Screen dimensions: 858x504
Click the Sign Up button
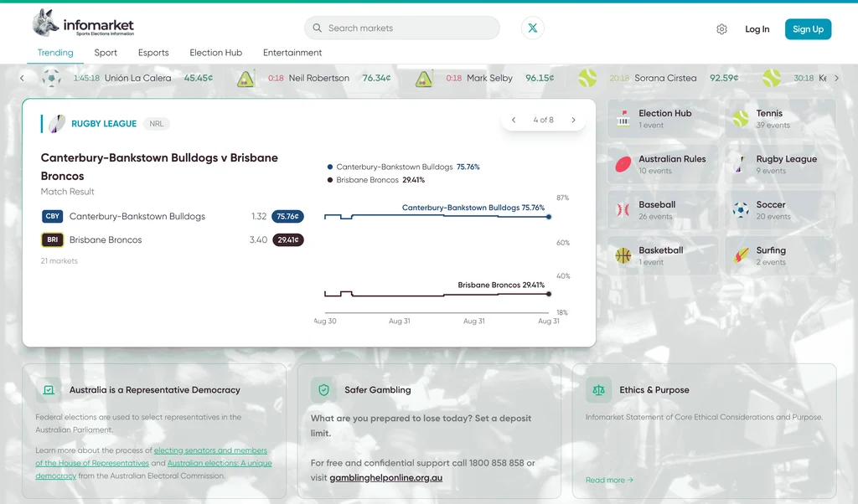point(808,29)
